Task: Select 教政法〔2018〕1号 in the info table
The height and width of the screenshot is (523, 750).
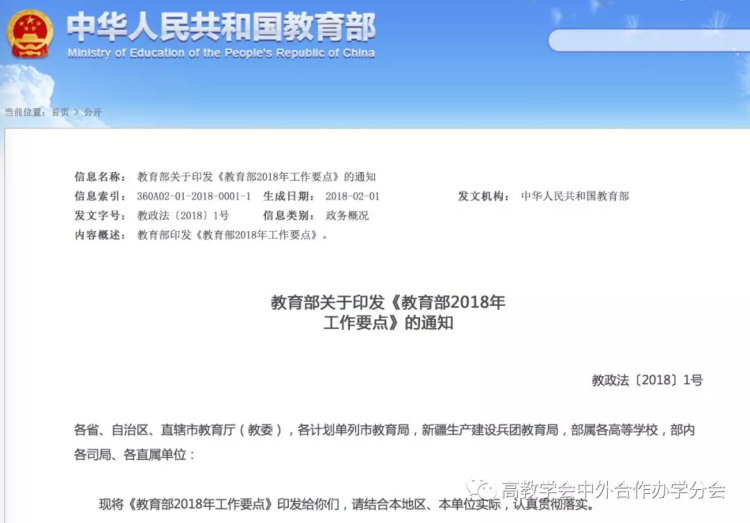Action: [x=183, y=216]
